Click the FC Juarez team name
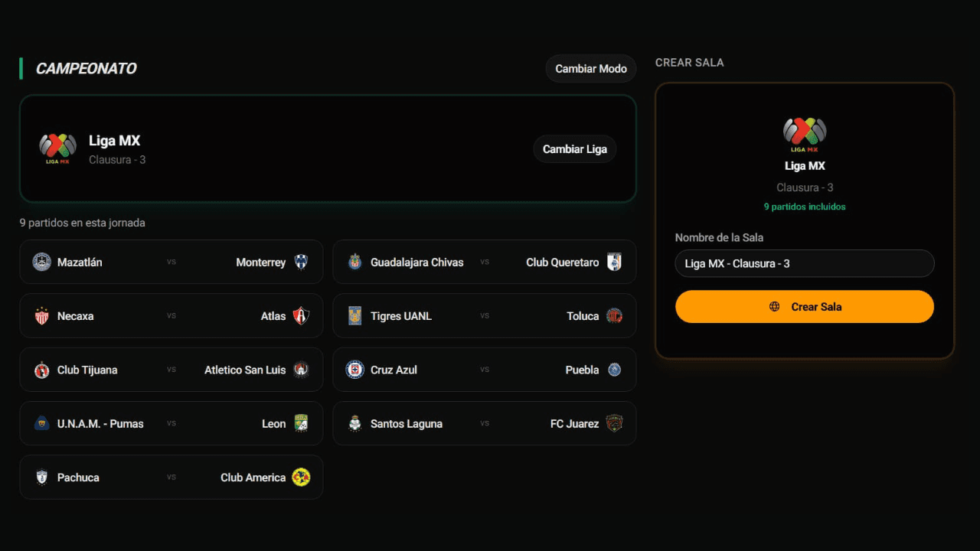Image resolution: width=980 pixels, height=551 pixels. point(575,424)
